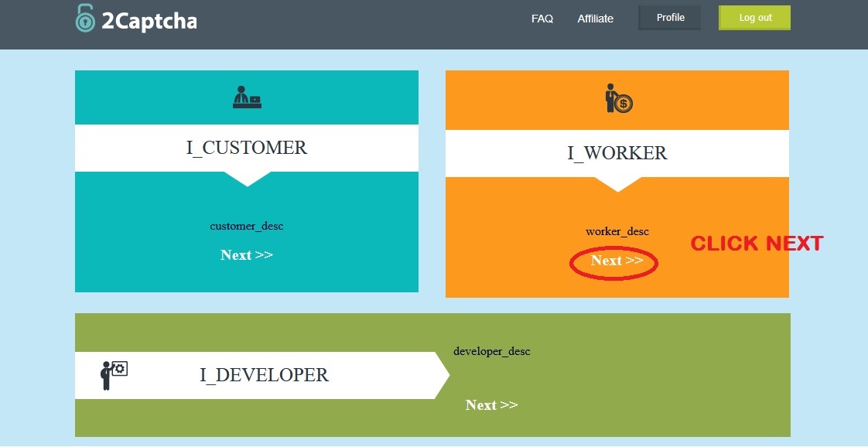The image size is (868, 447).
Task: Click the developer_desc description text
Action: tap(491, 351)
